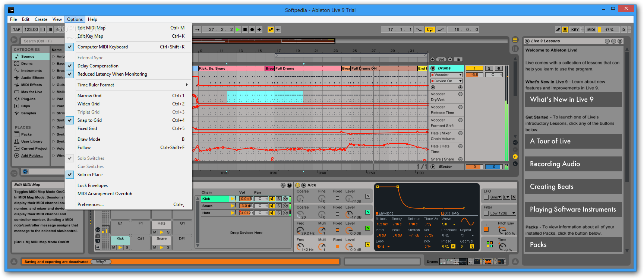This screenshot has width=644, height=279.
Task: Click the Set locator button
Action: tap(441, 59)
